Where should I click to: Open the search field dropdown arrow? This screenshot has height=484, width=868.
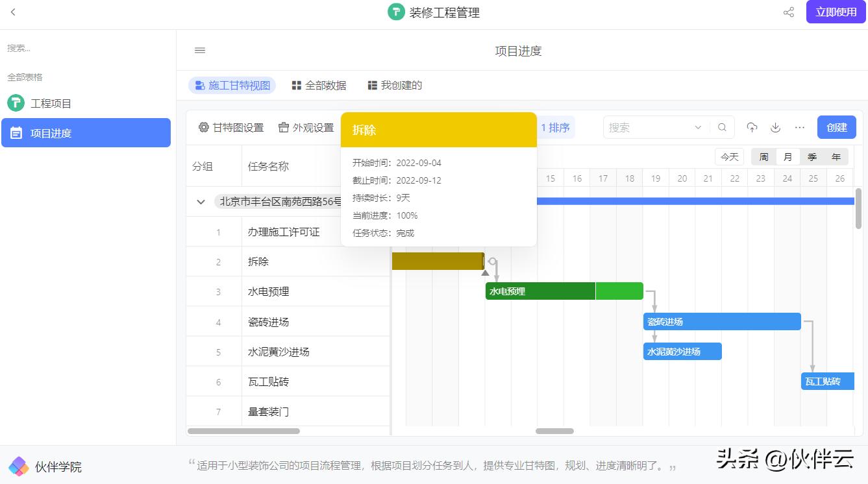(x=698, y=127)
